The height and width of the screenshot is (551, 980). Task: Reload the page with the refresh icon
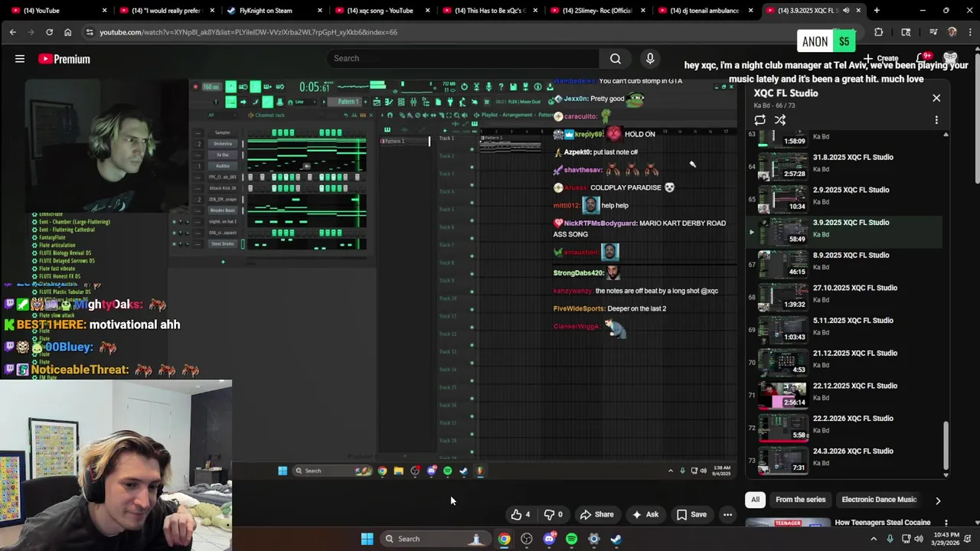point(49,32)
